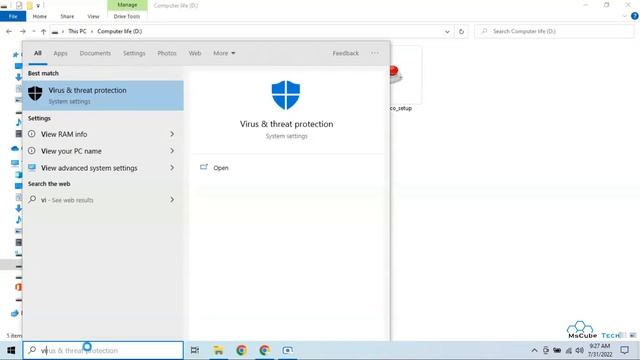Screen dimensions: 640x360
Task: Open the first Chrome taskbar icon
Action: click(241, 350)
